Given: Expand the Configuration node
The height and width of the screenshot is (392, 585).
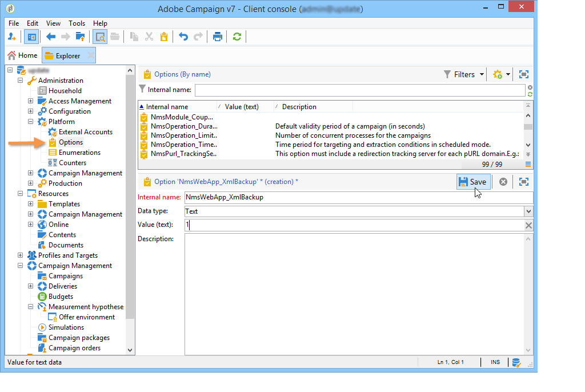Looking at the screenshot, I should tap(31, 111).
